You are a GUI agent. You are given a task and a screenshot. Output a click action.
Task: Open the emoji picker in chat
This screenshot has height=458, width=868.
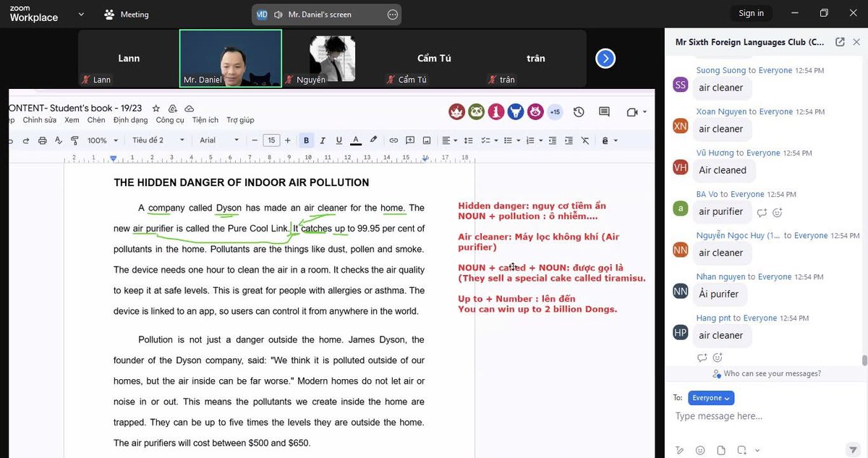pos(699,450)
